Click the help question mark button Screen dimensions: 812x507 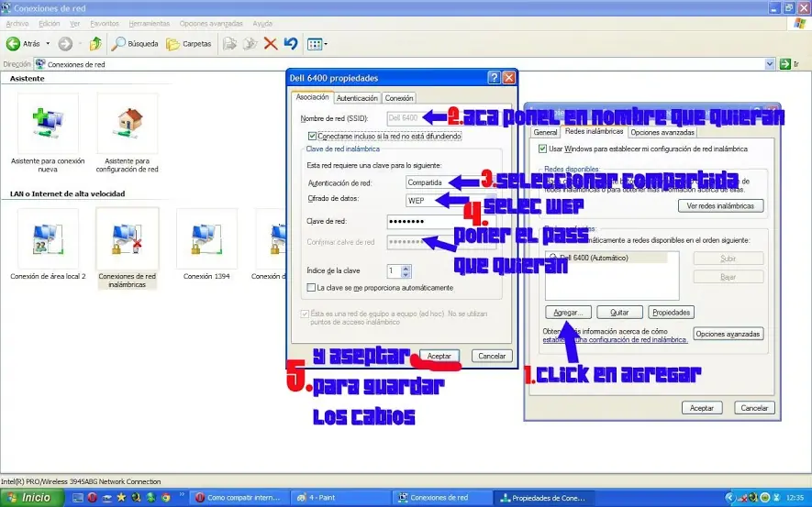(494, 78)
